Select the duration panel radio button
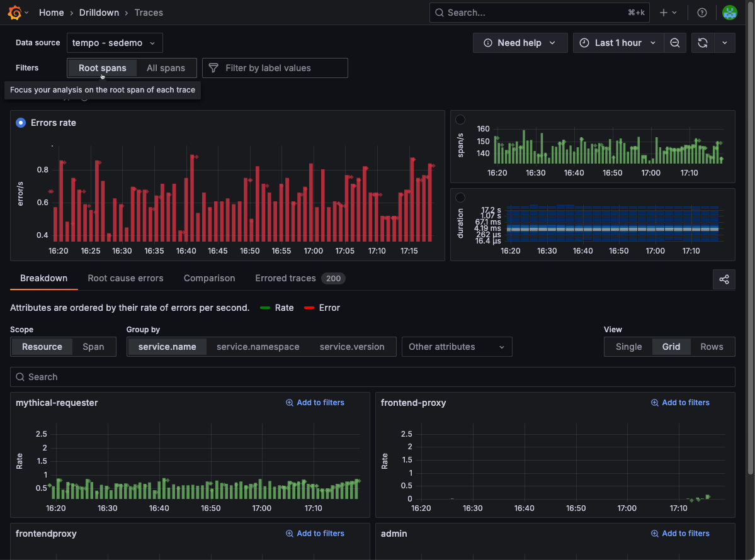This screenshot has width=755, height=560. 460,198
